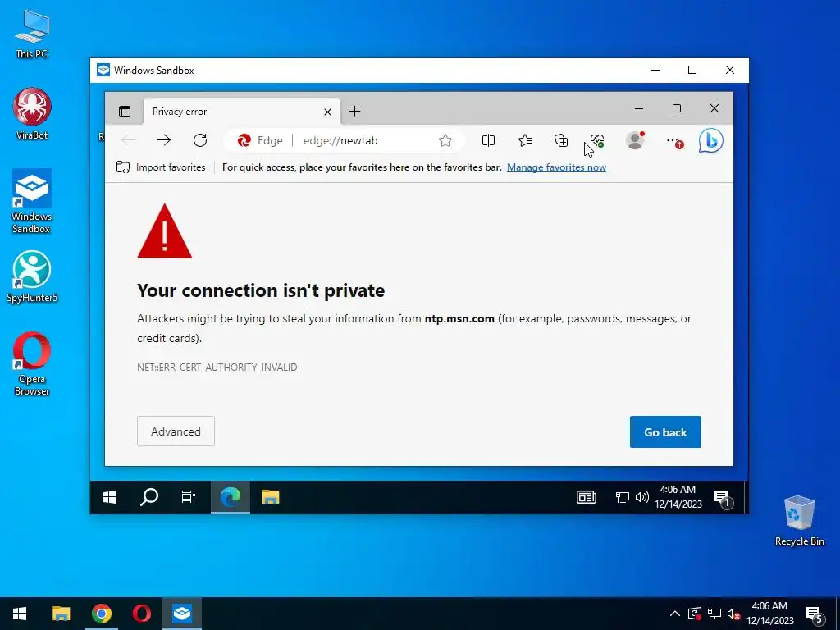Click the Advanced button
Image resolution: width=840 pixels, height=630 pixels.
[x=176, y=431]
